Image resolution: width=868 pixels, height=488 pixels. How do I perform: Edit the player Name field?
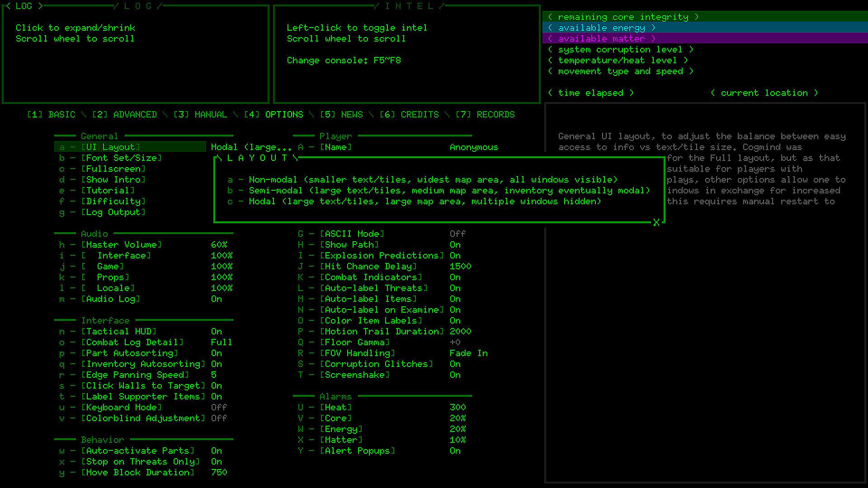click(x=335, y=147)
